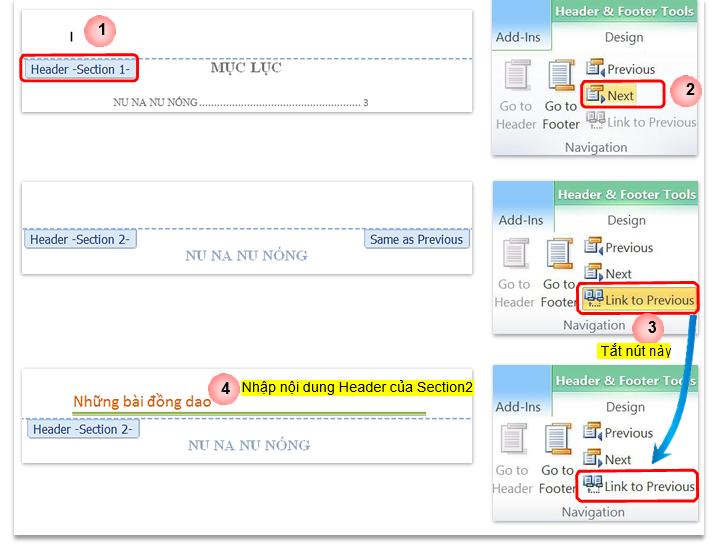This screenshot has height=545, width=715.
Task: Turn off highlighted Link to Previous in middle ribbon
Action: [x=639, y=300]
